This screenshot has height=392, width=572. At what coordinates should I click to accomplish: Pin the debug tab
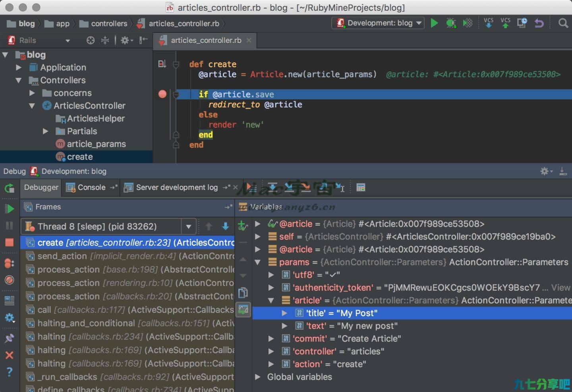tap(10, 338)
